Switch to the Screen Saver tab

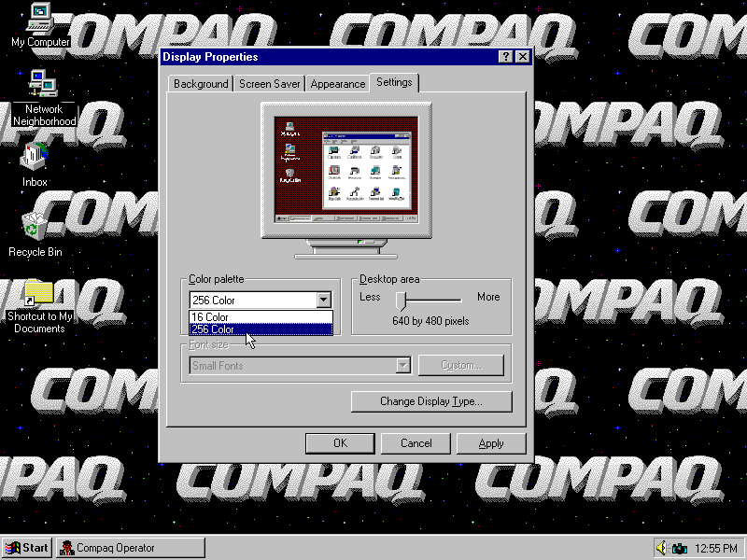pyautogui.click(x=269, y=84)
